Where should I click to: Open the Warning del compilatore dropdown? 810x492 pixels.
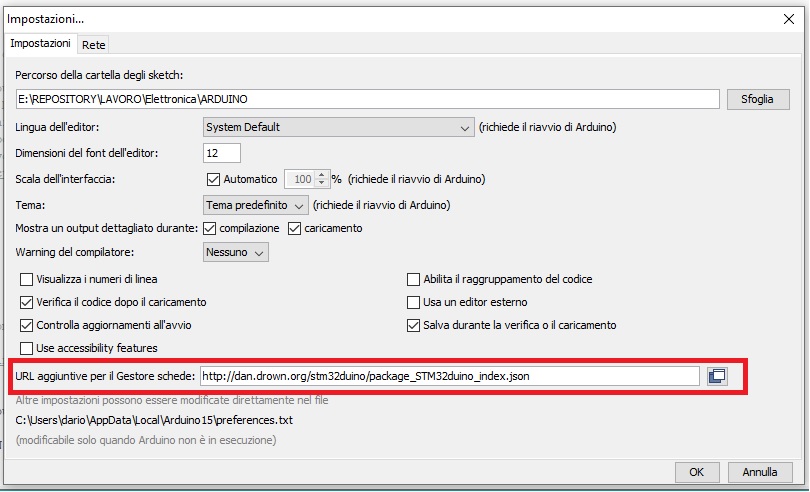pyautogui.click(x=235, y=253)
